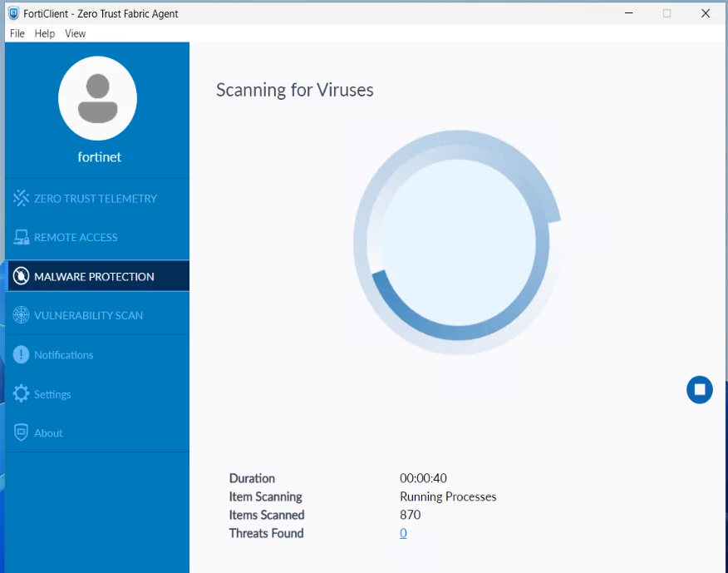Click the duration value 00:00:40
728x573 pixels.
[x=423, y=478]
